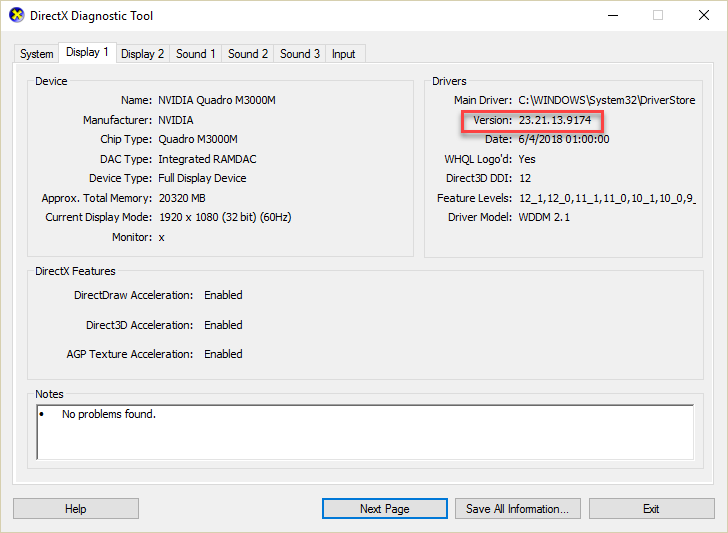
Task: Click the 1920 x 1080 display mode value
Action: (x=225, y=217)
